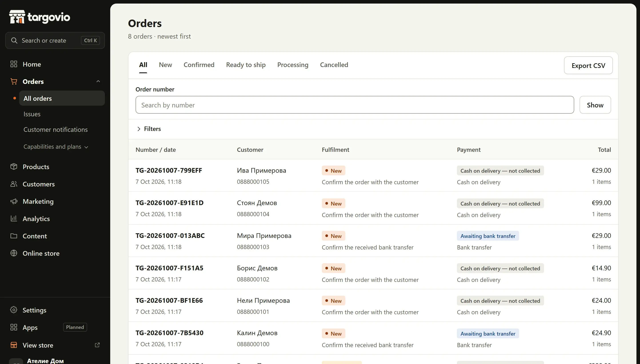Viewport: 640px width, 364px height.
Task: Collapse the Orders menu with the chevron
Action: tap(98, 81)
